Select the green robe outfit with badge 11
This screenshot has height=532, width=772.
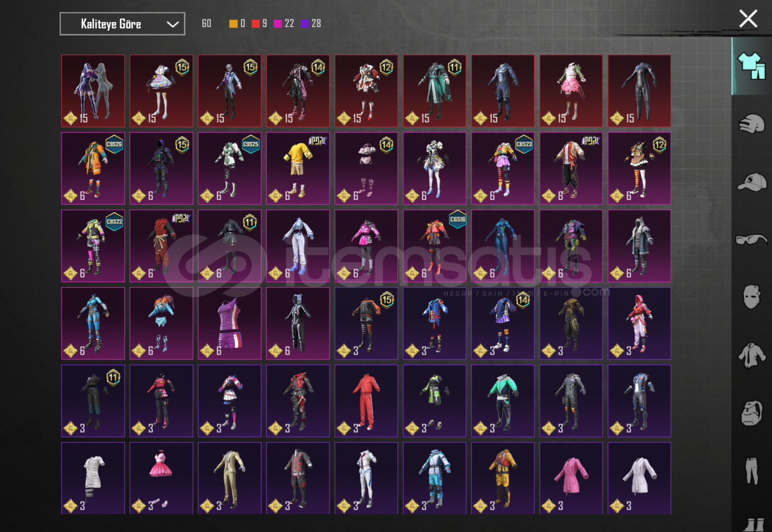click(435, 91)
